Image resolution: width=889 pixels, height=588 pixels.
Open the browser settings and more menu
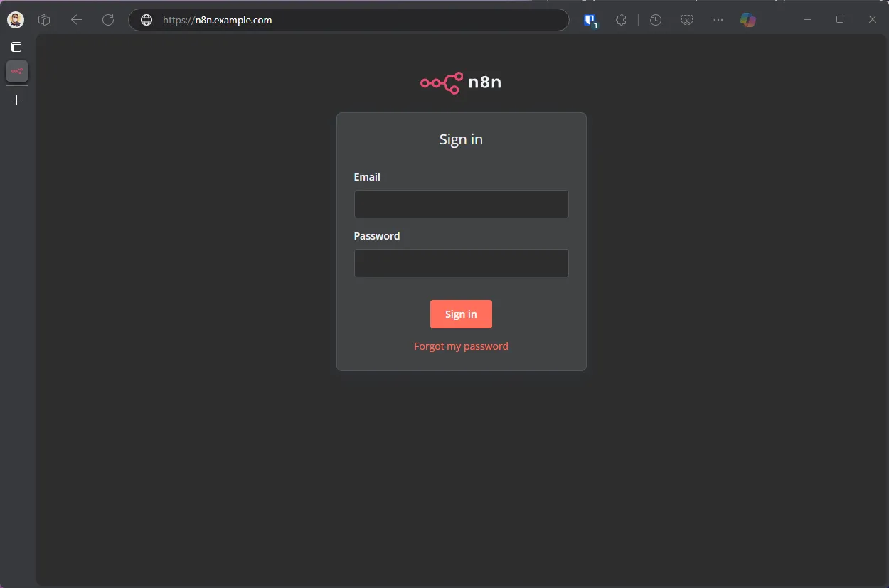pyautogui.click(x=718, y=20)
